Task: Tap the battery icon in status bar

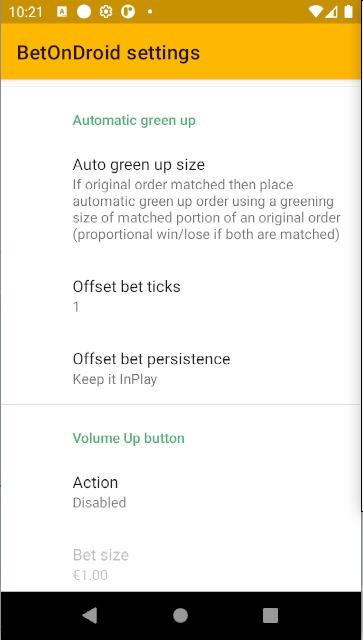Action: (348, 12)
